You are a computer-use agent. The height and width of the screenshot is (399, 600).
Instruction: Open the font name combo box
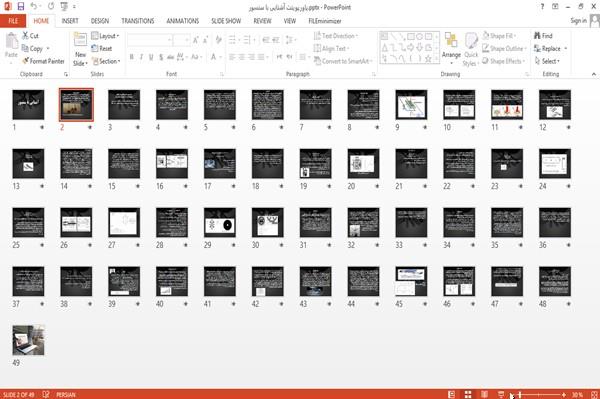click(x=149, y=39)
